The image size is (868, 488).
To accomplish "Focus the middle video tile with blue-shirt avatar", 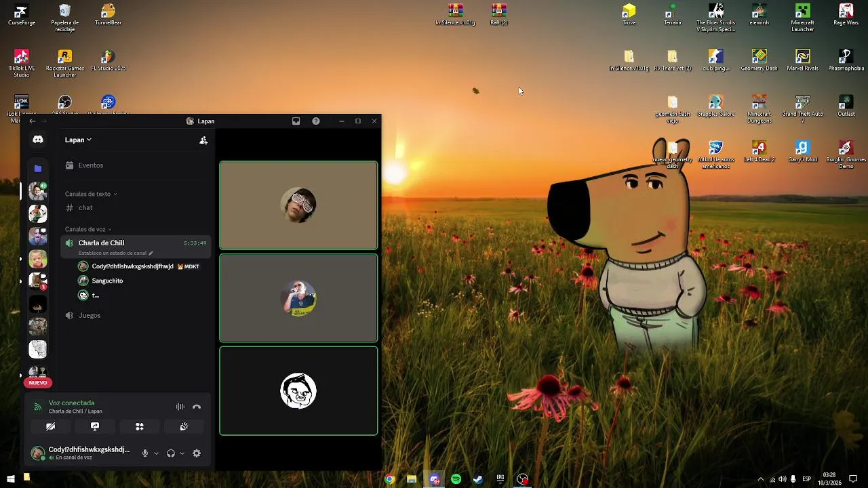I will point(298,298).
